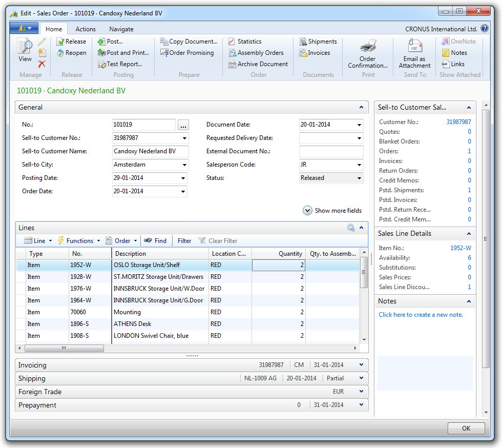The height and width of the screenshot is (448, 502).
Task: Open the Order menu in Lines
Action: [121, 241]
